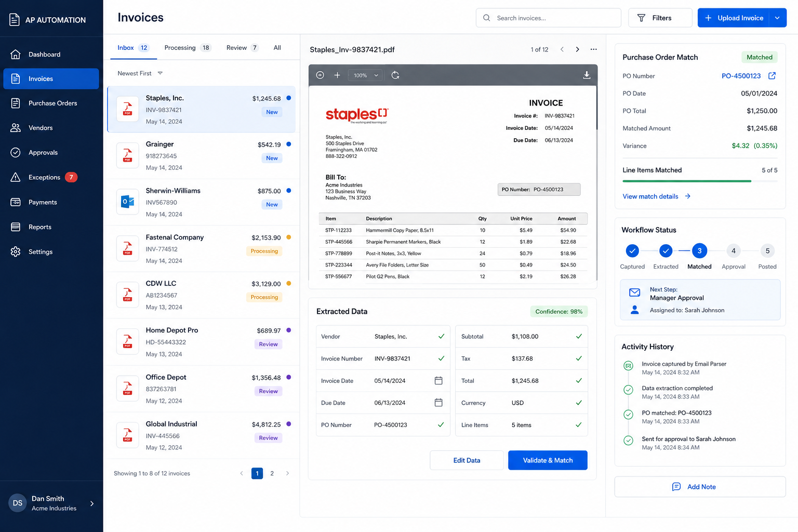Toggle the Subtotal verification check

pos(579,337)
